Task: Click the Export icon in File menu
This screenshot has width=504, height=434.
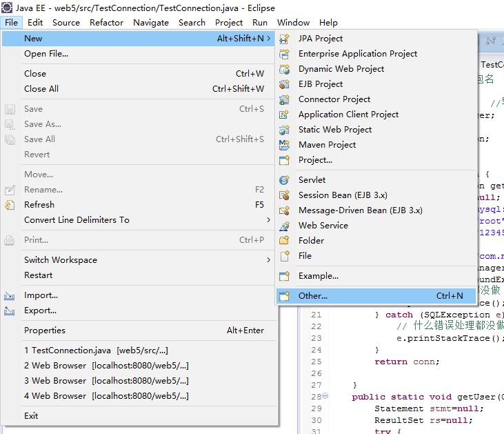Action: tap(10, 310)
